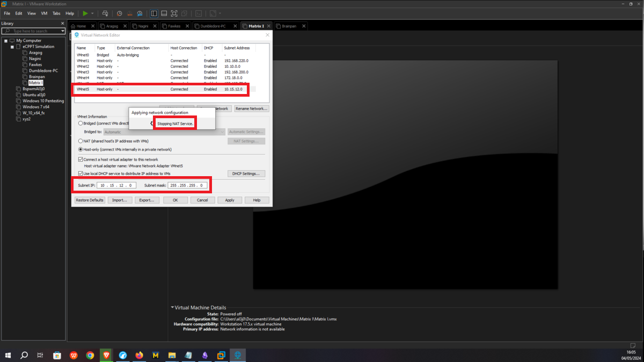The height and width of the screenshot is (362, 644).
Task: Open the library search dropdown arrow
Action: click(x=63, y=31)
